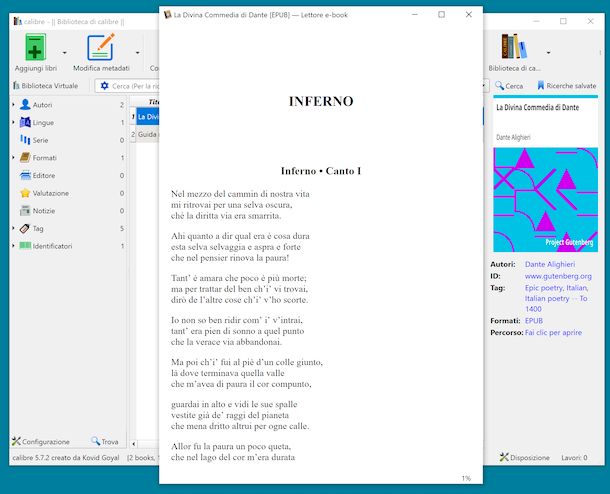This screenshot has width=610, height=494.
Task: Click the Cerca magnifier button in calibre
Action: pos(509,86)
